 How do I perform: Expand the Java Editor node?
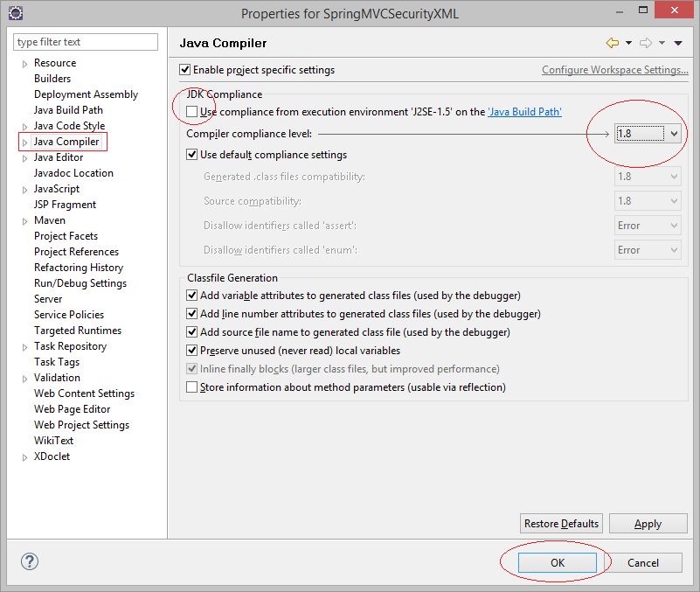click(25, 158)
